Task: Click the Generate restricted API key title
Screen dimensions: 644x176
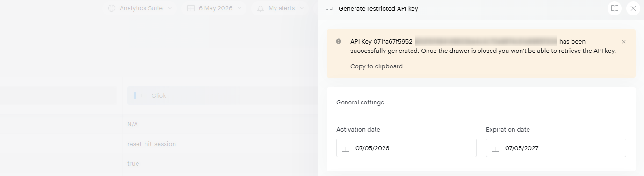Action: 378,8
